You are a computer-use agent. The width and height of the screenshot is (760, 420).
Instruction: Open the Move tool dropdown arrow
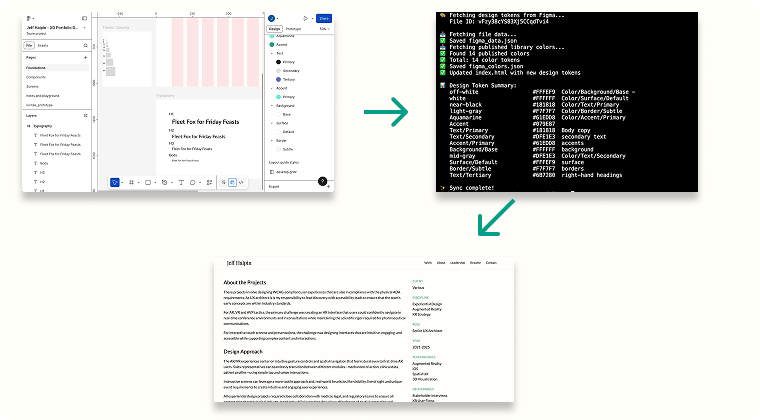[x=122, y=183]
